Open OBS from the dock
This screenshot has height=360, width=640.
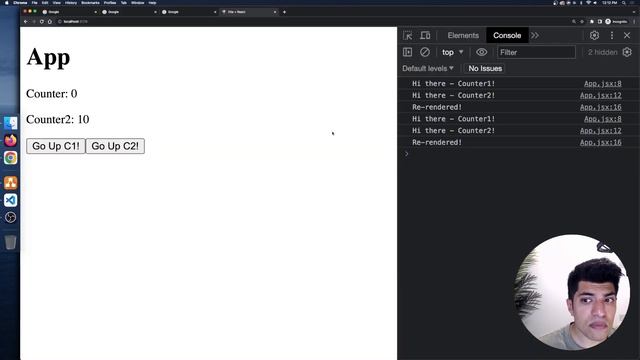coord(11,218)
